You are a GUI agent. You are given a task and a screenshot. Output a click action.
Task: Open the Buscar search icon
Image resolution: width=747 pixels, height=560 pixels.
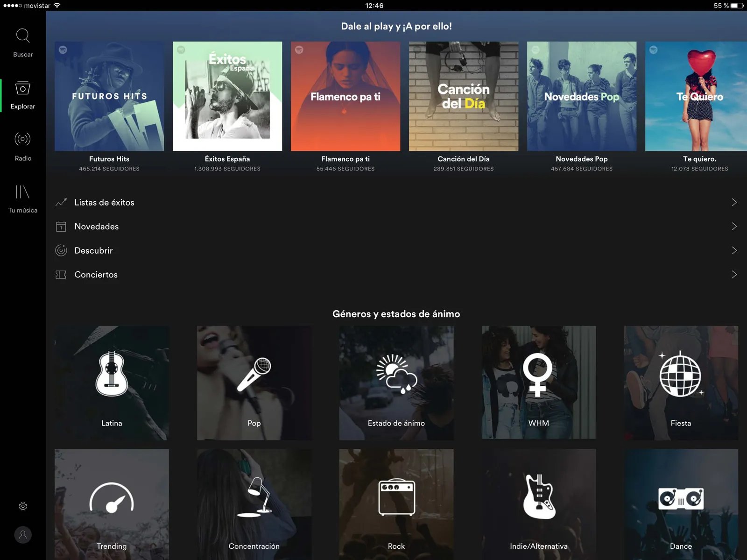23,36
